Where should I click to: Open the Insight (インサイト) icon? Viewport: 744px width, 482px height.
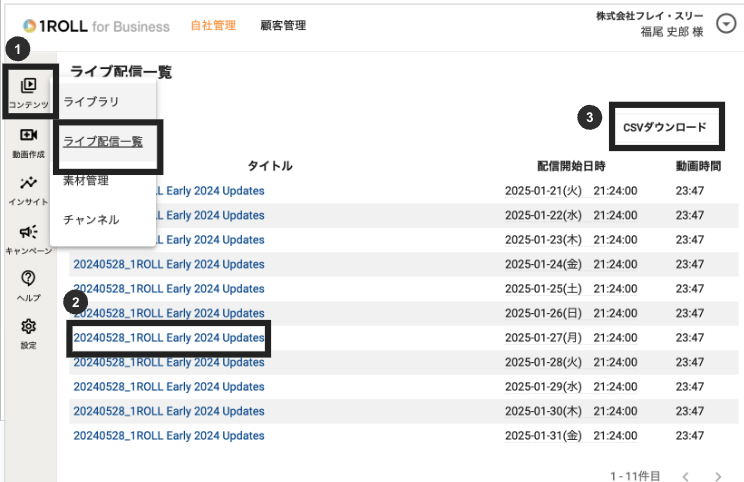pos(28,183)
